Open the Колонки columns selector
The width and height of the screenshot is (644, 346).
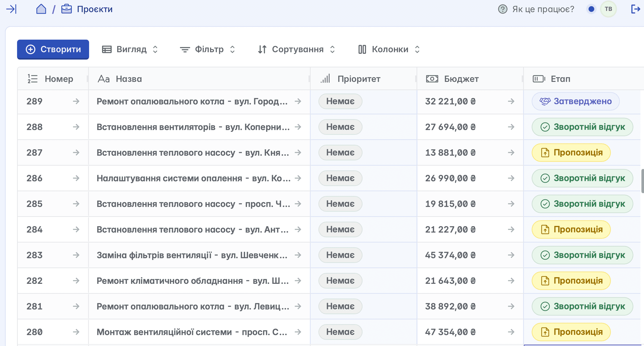pyautogui.click(x=389, y=49)
